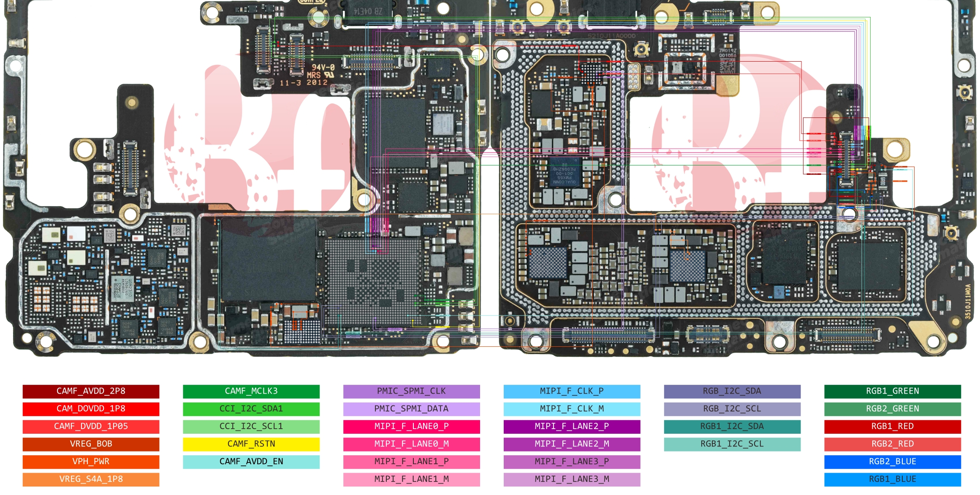This screenshot has height=495, width=980.
Task: Select the yellow CAMF_RSTN legend bar
Action: coord(251,444)
